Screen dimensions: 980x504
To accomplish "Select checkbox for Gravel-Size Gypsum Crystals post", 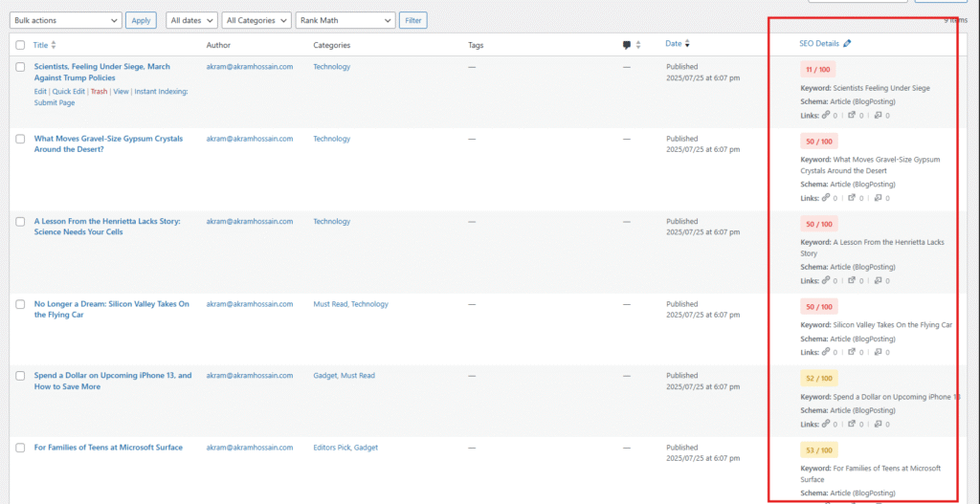I will tap(21, 139).
